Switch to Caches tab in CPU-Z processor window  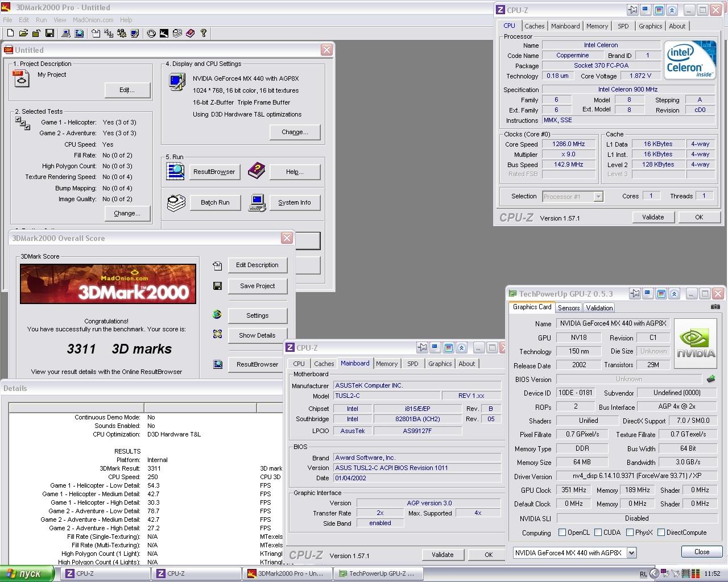pyautogui.click(x=534, y=26)
